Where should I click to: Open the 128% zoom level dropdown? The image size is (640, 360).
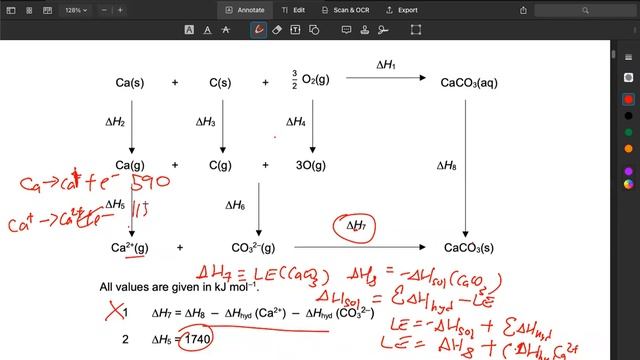76,10
